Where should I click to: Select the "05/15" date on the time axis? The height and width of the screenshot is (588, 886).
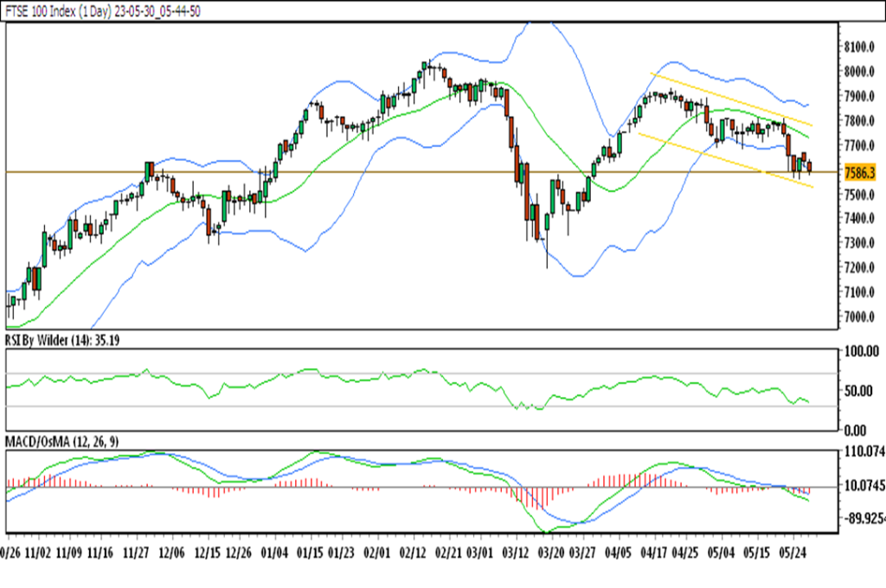click(x=756, y=553)
